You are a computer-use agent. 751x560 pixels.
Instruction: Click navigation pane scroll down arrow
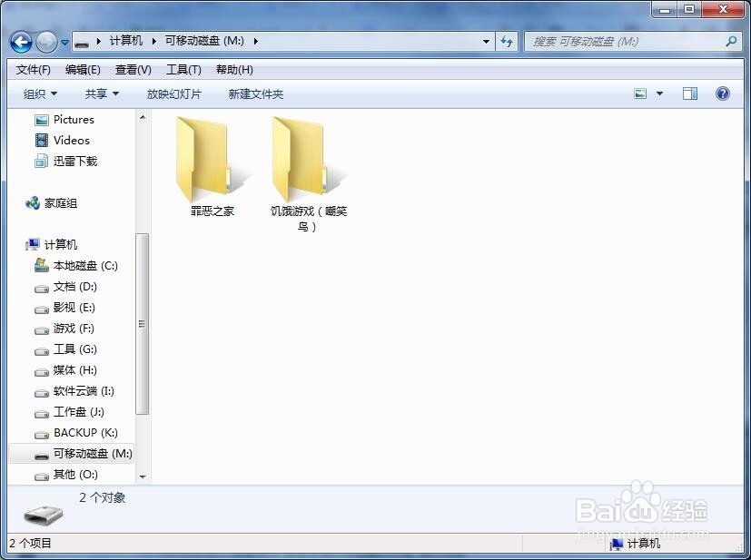pyautogui.click(x=143, y=476)
